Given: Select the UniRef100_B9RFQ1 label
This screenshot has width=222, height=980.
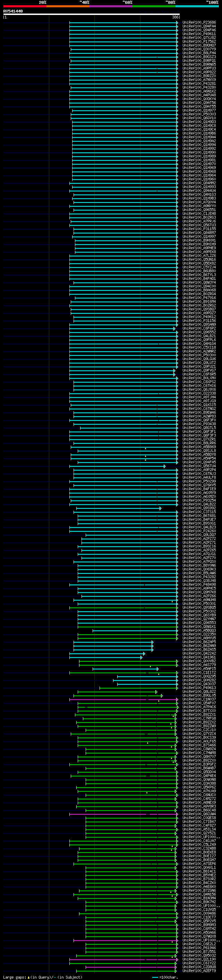Looking at the screenshot, I should 199,60.
